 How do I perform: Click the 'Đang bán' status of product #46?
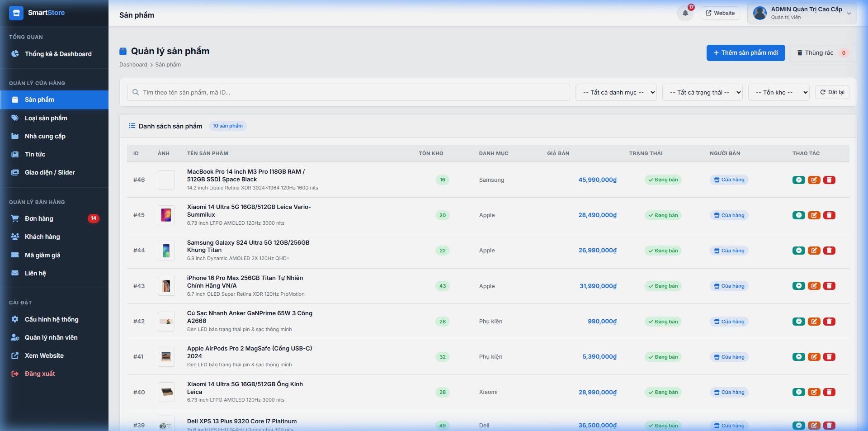(x=663, y=180)
